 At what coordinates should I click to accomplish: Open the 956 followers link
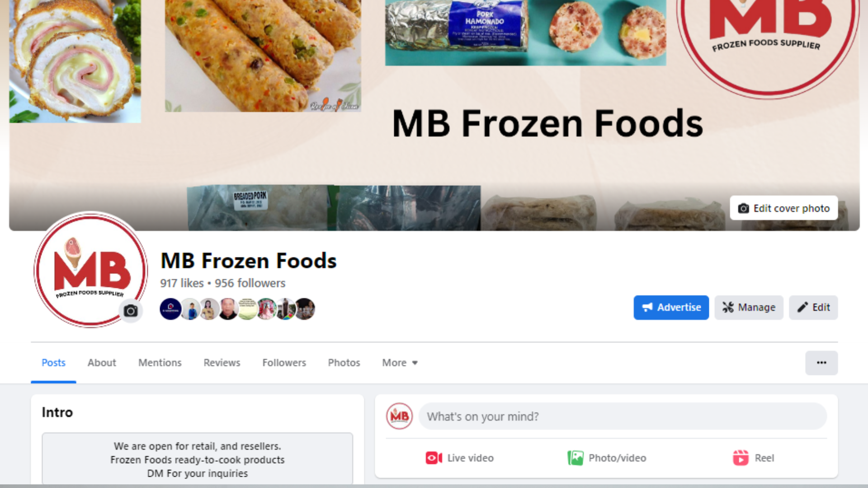250,283
